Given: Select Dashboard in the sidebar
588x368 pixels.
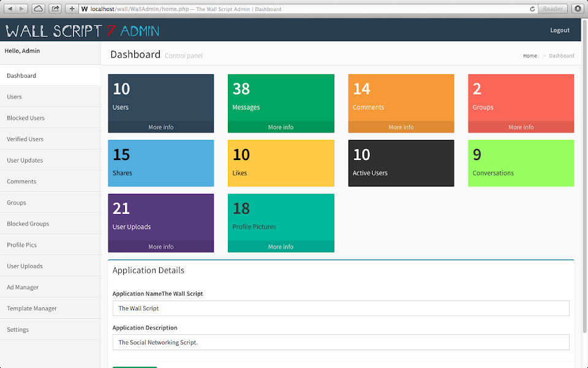Looking at the screenshot, I should pyautogui.click(x=50, y=75).
